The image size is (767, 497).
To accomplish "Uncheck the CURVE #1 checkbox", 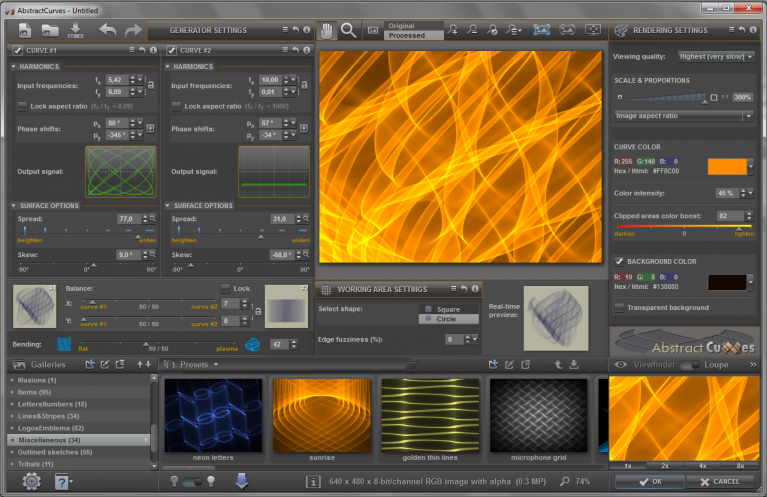I will [x=18, y=50].
